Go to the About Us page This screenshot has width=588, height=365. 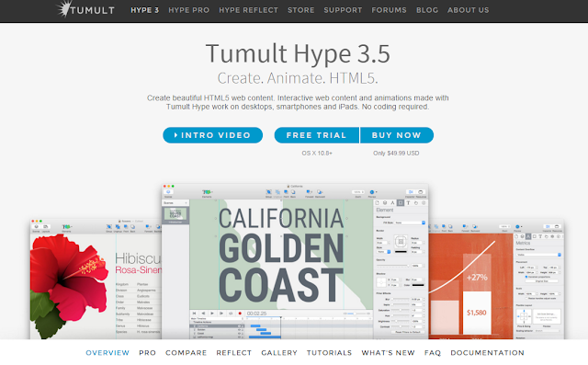point(468,10)
